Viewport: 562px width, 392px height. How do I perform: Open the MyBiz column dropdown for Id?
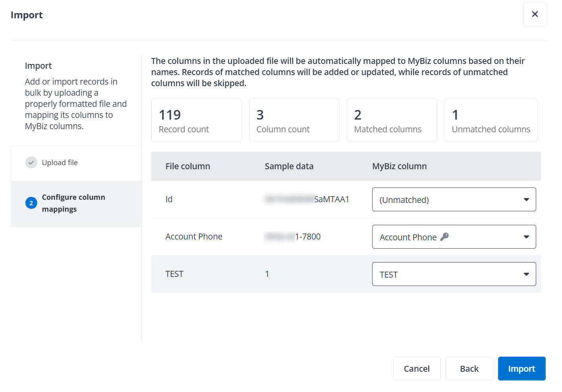pos(454,199)
